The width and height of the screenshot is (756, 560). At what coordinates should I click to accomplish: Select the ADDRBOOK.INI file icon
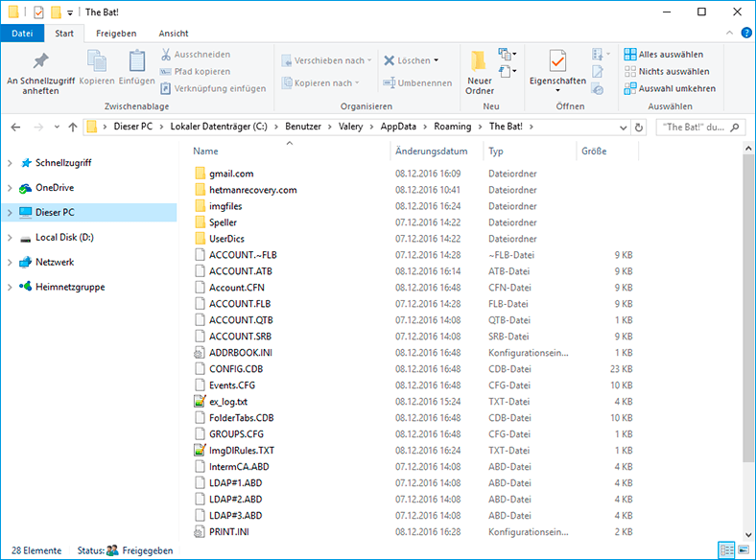(200, 352)
